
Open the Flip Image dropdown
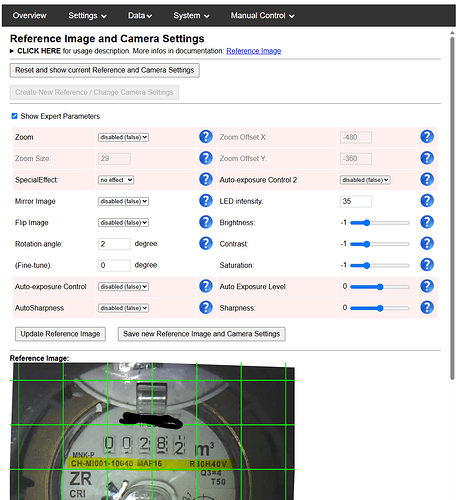(123, 223)
